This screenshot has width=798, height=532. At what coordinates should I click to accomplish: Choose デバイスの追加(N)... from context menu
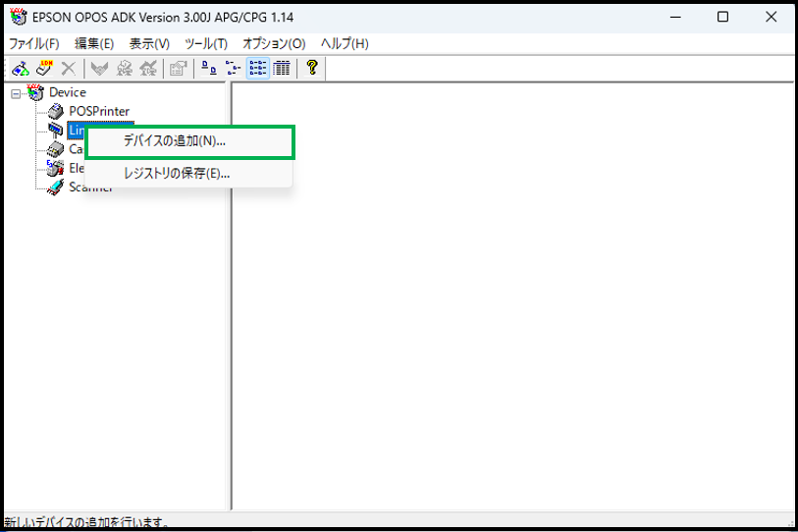click(x=174, y=141)
